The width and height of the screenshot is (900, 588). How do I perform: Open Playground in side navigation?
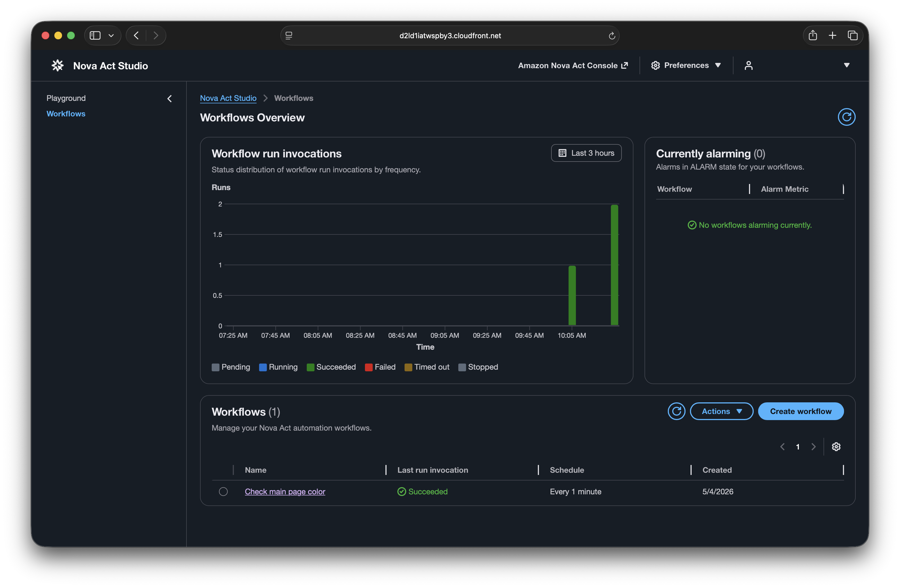pos(66,98)
